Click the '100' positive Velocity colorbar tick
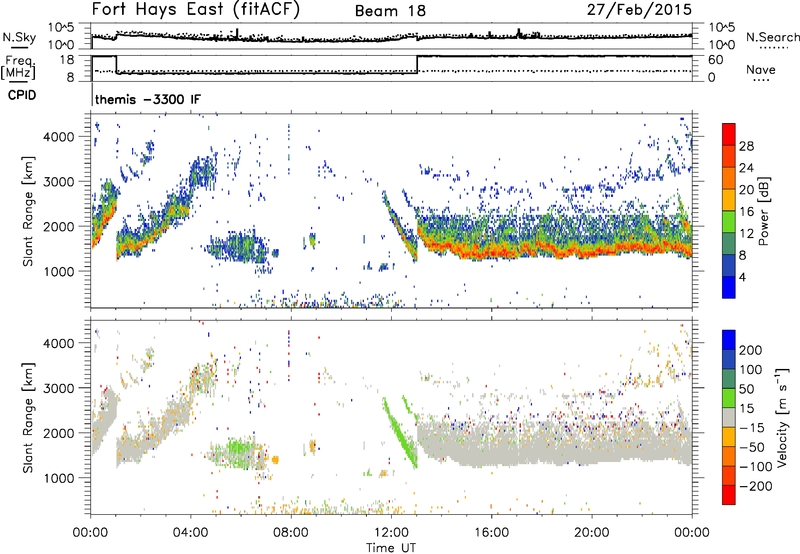This screenshot has height=554, width=800. pos(750,370)
